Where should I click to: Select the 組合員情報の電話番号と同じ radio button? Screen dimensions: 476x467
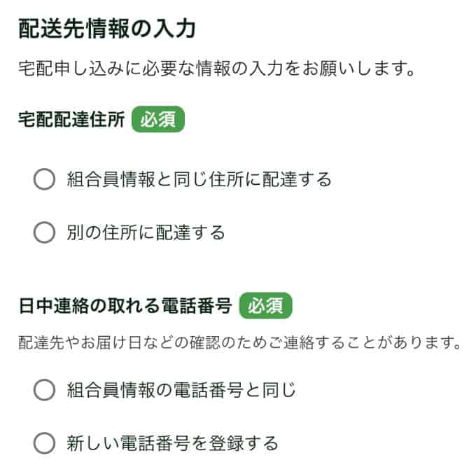44,390
